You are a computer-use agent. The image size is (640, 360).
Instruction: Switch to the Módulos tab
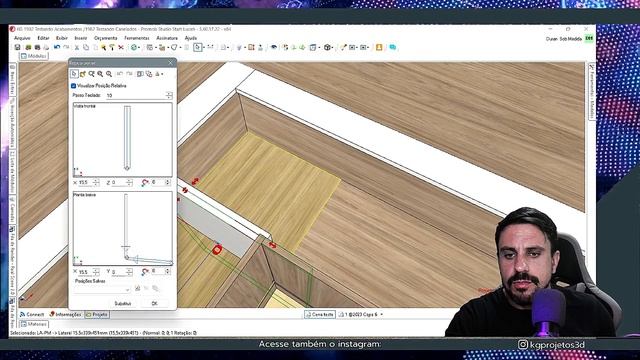pyautogui.click(x=34, y=56)
